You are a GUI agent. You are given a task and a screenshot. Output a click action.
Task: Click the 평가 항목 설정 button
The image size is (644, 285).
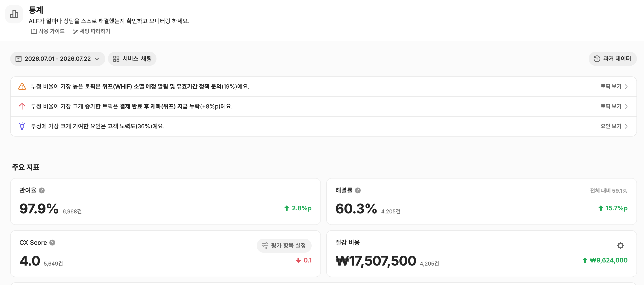[284, 245]
